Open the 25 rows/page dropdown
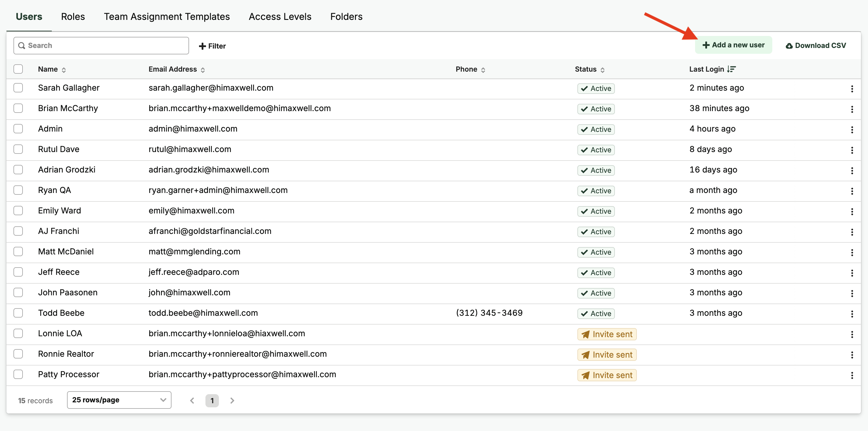The height and width of the screenshot is (431, 868). point(119,400)
